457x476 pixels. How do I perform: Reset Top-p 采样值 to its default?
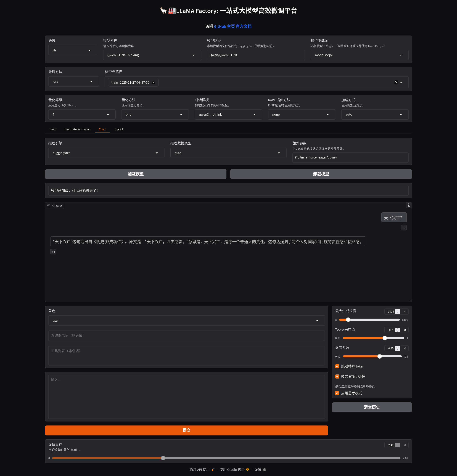[x=405, y=330]
